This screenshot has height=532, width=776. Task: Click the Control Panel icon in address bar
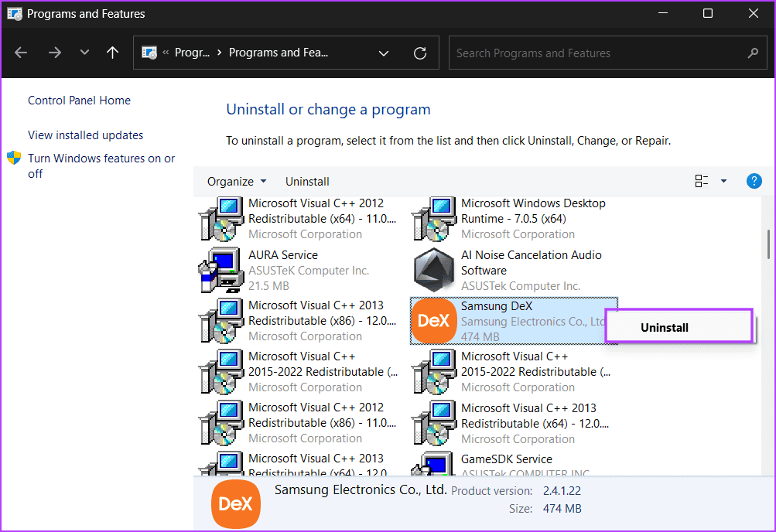pyautogui.click(x=149, y=53)
